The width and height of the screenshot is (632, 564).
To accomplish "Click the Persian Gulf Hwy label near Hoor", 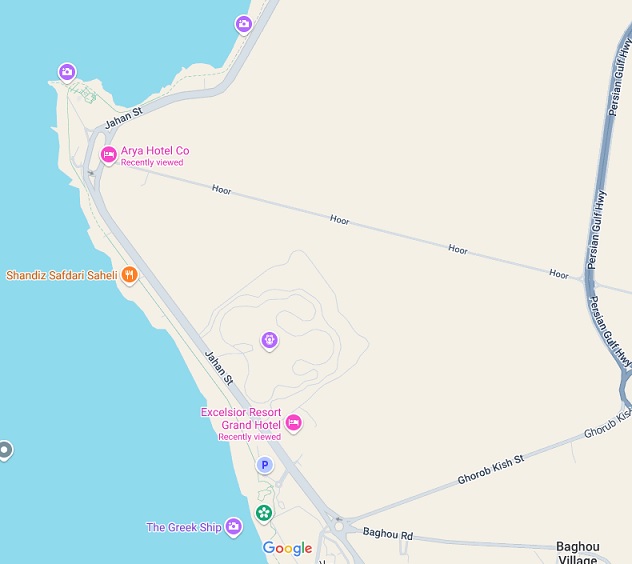I will (597, 229).
